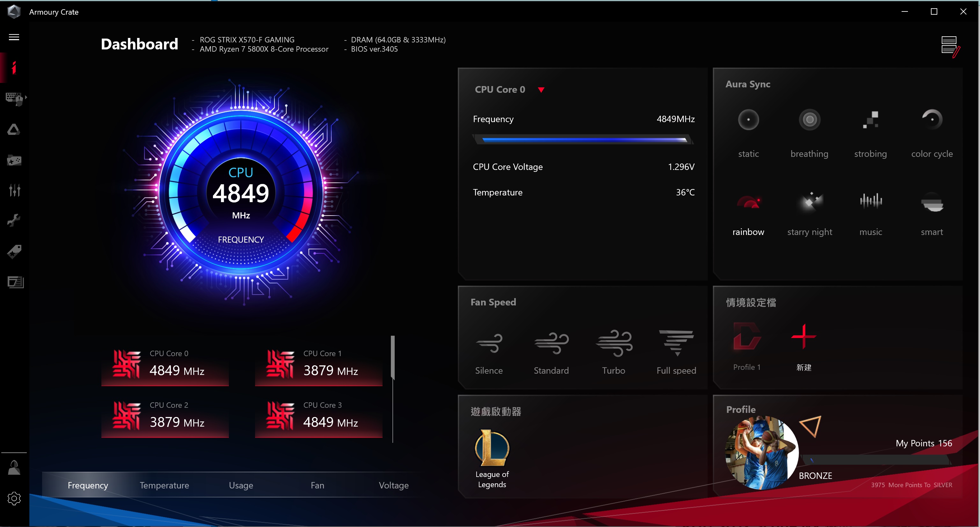
Task: Switch to the Fan tab
Action: click(x=317, y=485)
